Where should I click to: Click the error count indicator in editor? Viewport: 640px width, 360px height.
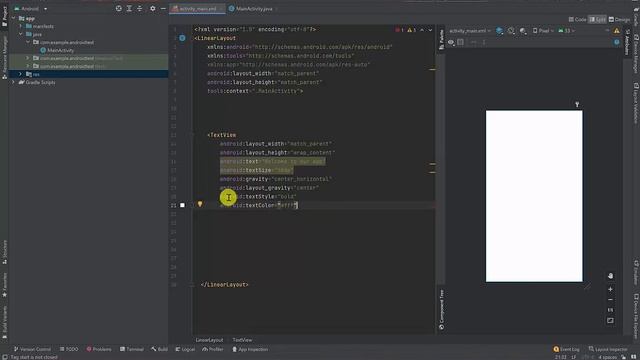[x=399, y=30]
